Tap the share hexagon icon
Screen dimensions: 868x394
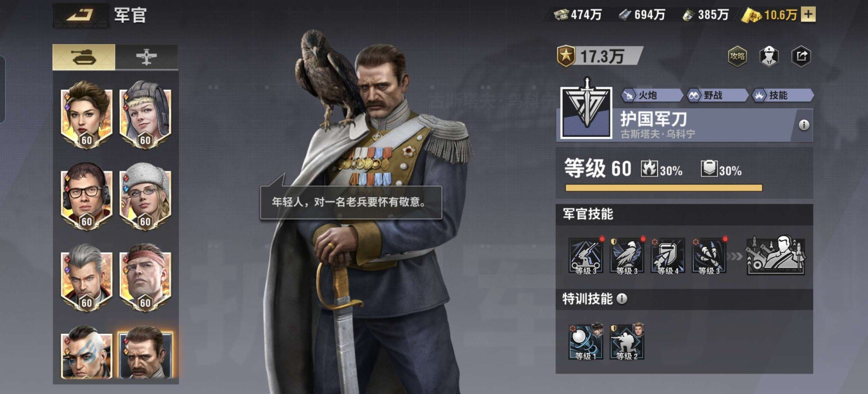click(x=801, y=56)
